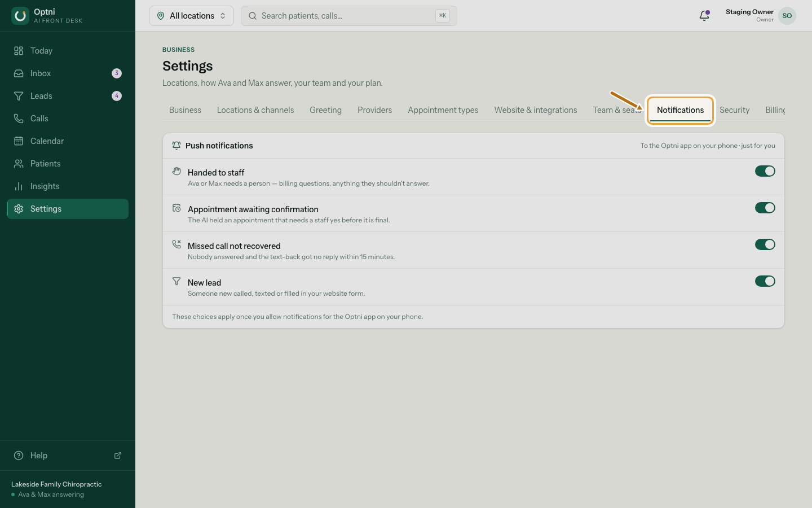Click the Push notifications heading

(x=219, y=146)
